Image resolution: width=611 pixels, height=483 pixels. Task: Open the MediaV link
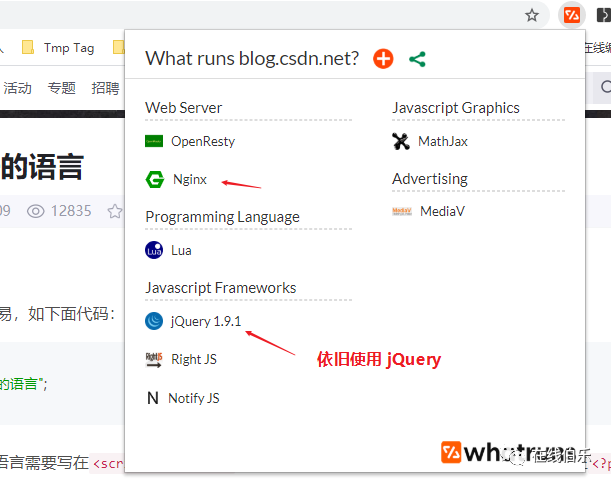point(442,212)
